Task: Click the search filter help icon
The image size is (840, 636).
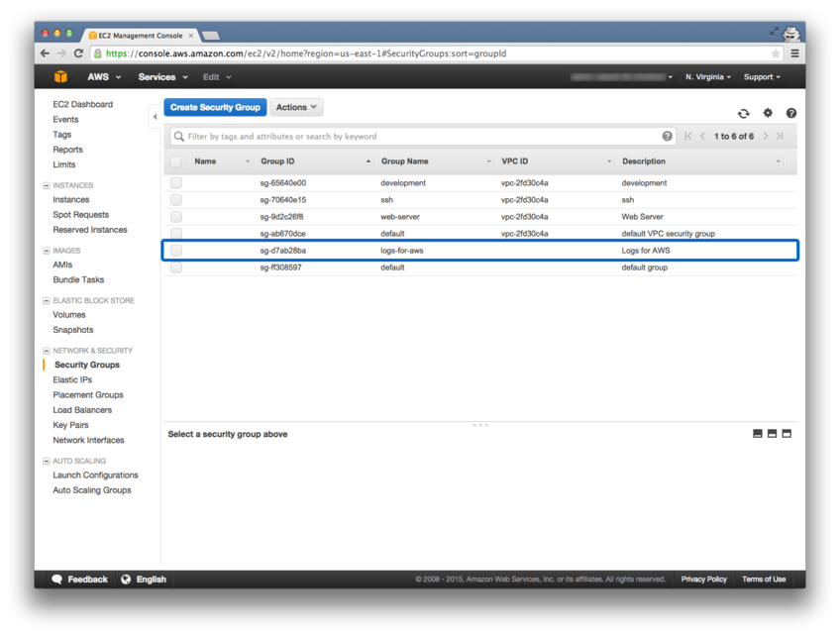Action: click(667, 136)
